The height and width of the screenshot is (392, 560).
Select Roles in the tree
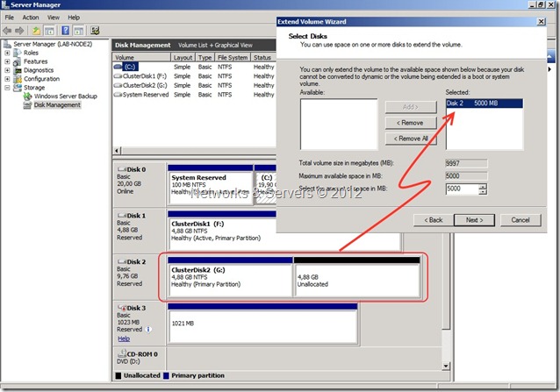click(x=31, y=53)
